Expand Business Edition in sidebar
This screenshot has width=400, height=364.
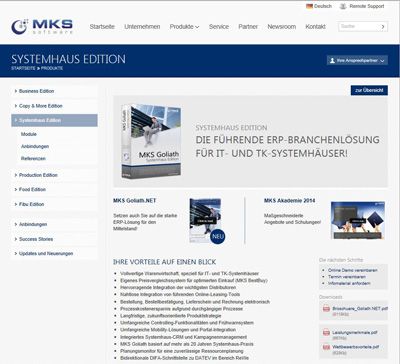pyautogui.click(x=54, y=91)
